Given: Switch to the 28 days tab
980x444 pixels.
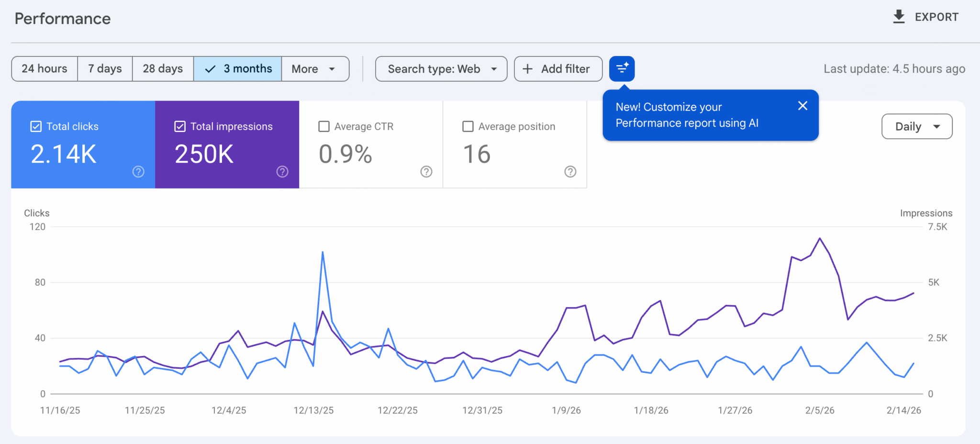Looking at the screenshot, I should pyautogui.click(x=162, y=68).
